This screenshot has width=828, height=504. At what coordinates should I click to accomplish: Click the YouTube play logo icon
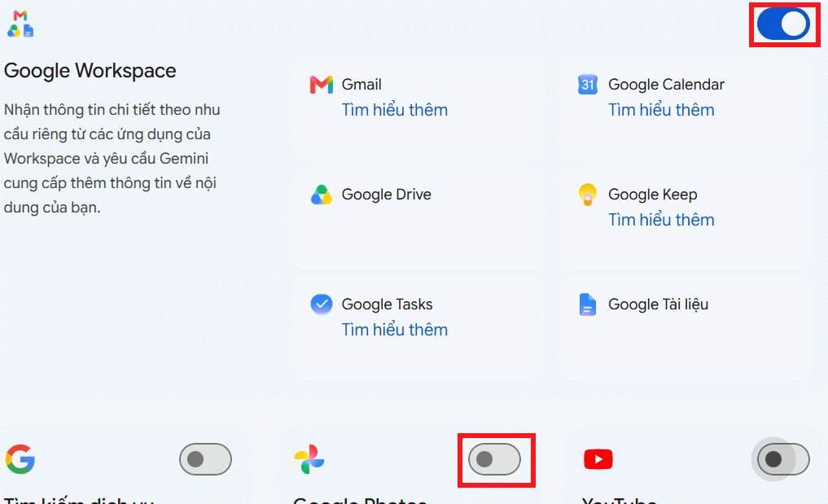point(598,459)
